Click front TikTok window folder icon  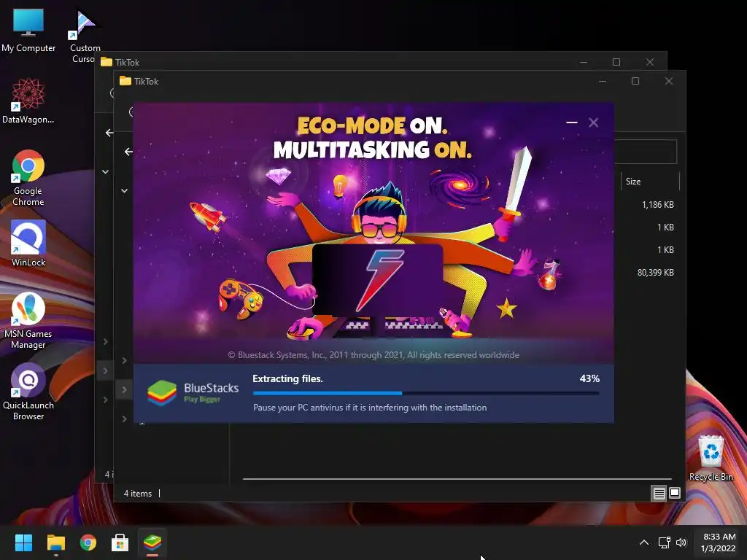(125, 81)
